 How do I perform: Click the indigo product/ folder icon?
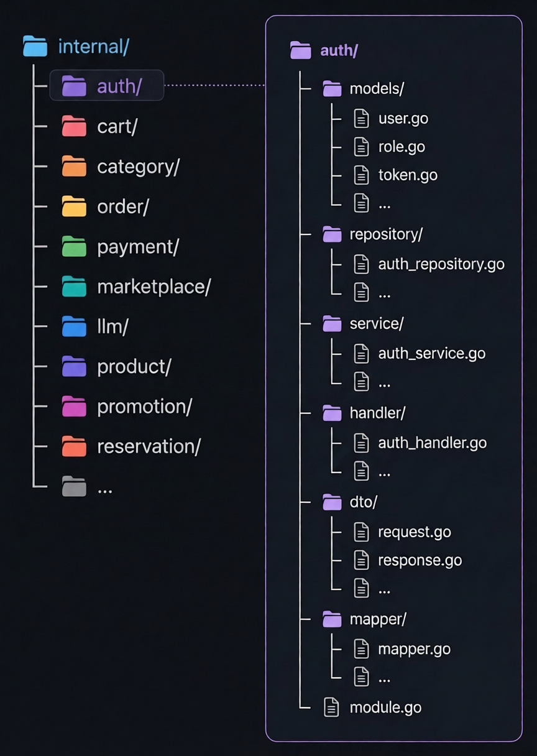tap(74, 366)
